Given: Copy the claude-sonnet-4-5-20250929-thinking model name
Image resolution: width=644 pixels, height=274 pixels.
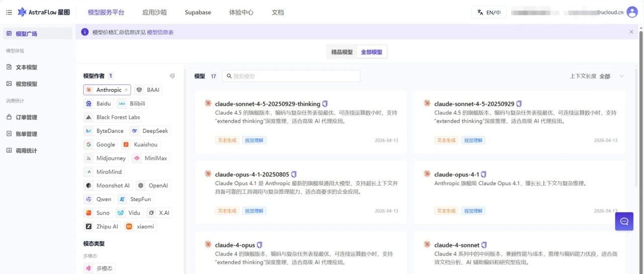Looking at the screenshot, I should click(x=325, y=104).
